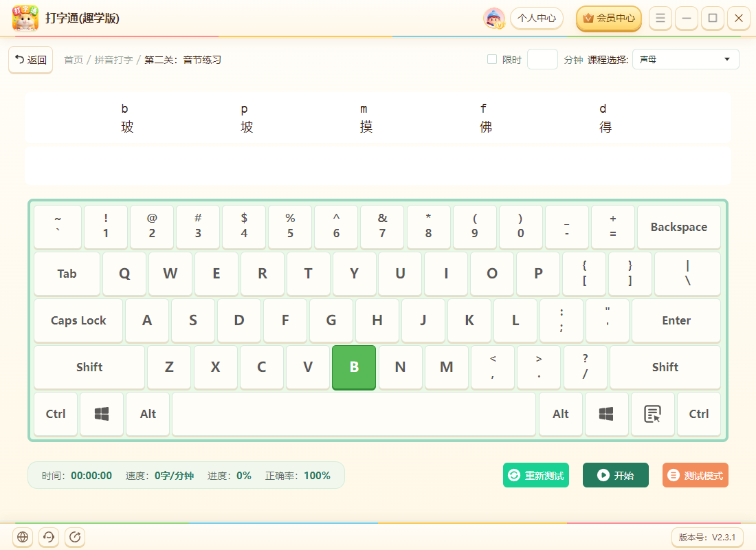Click the backslash pipe key
This screenshot has height=550, width=756.
pos(688,274)
